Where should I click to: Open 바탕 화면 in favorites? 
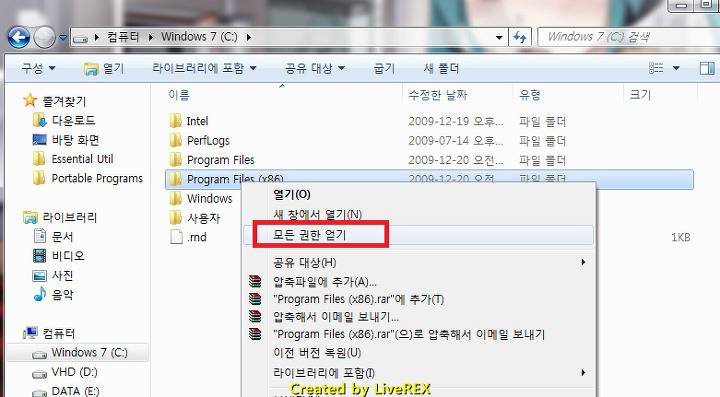(x=75, y=140)
